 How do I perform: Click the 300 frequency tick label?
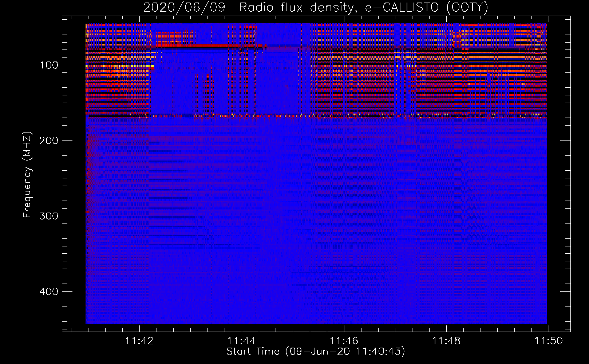(x=49, y=216)
